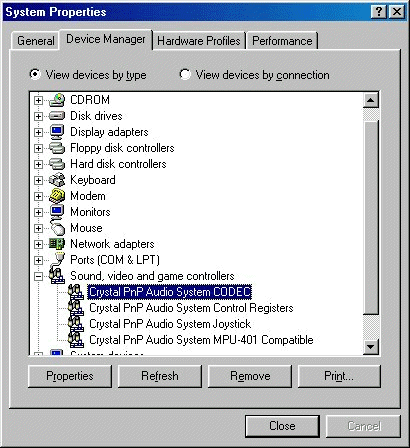Expand the Hard disk controllers branch
Viewport: 410px width, 448px height.
click(x=38, y=164)
